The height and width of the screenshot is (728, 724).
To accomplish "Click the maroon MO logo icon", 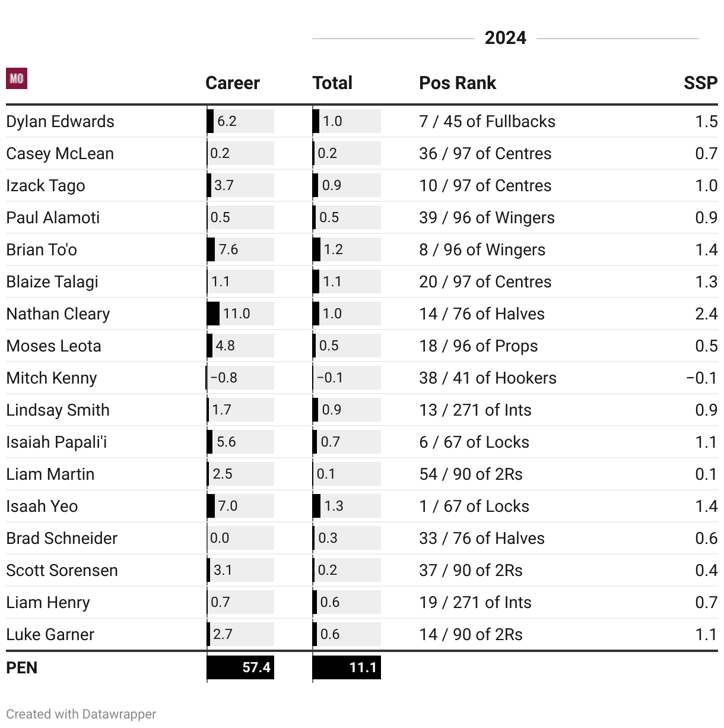I will click(17, 78).
